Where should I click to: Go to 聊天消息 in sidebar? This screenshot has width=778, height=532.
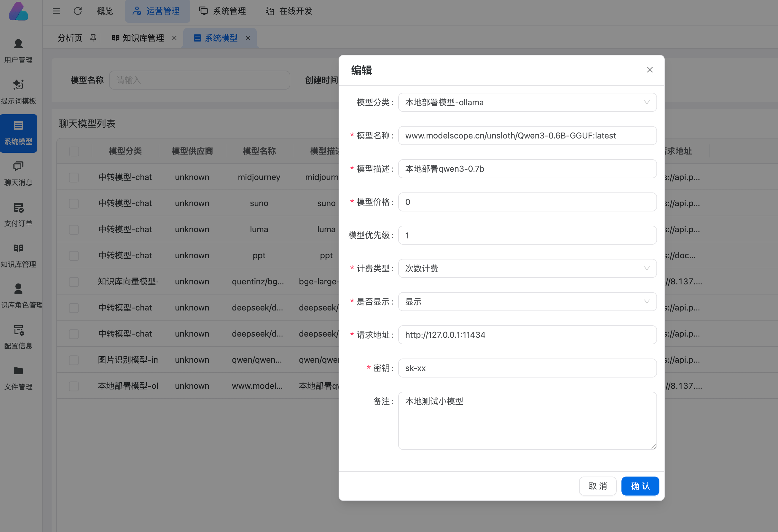(18, 173)
